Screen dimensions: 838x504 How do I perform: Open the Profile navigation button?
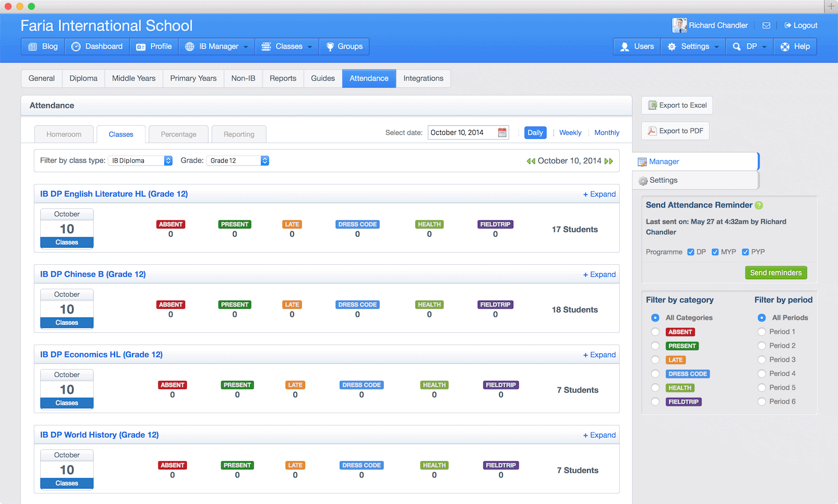click(x=154, y=47)
